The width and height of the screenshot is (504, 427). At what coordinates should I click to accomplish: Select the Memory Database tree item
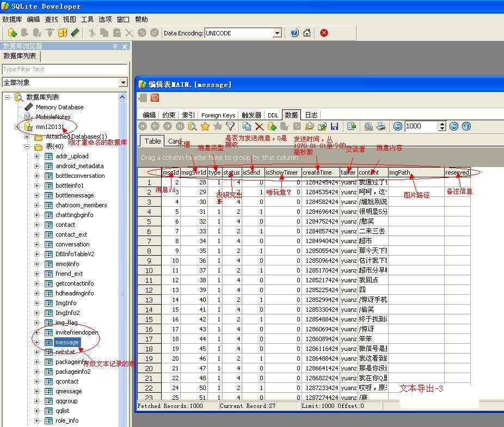(x=59, y=107)
